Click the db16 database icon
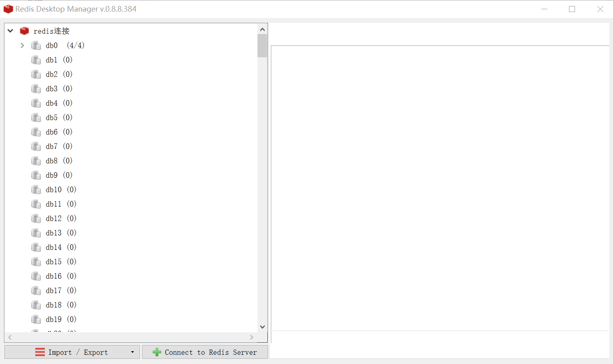This screenshot has height=364, width=613. [x=36, y=276]
